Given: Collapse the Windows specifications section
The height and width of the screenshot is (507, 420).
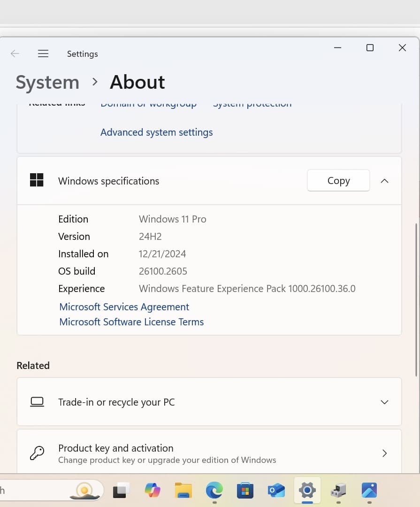Looking at the screenshot, I should pos(384,181).
